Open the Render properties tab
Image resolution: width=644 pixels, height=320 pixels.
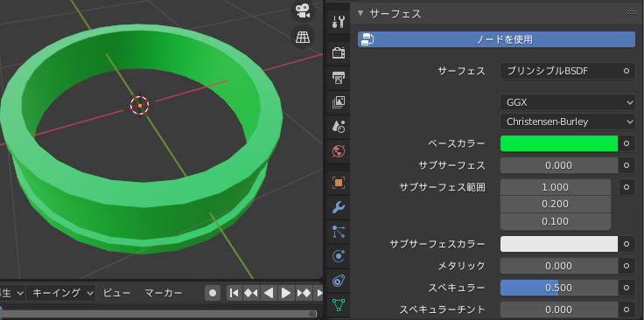339,53
